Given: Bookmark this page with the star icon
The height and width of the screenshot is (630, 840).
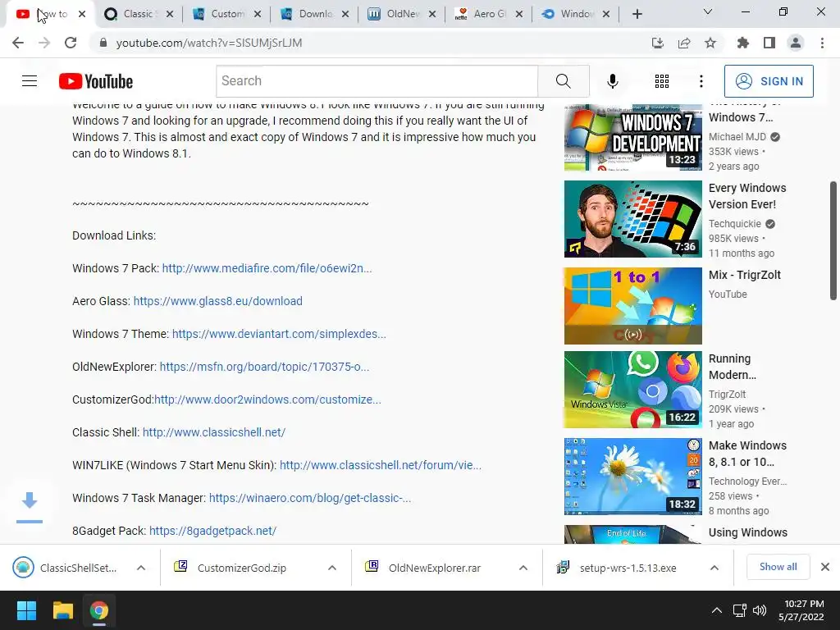Looking at the screenshot, I should 710,43.
